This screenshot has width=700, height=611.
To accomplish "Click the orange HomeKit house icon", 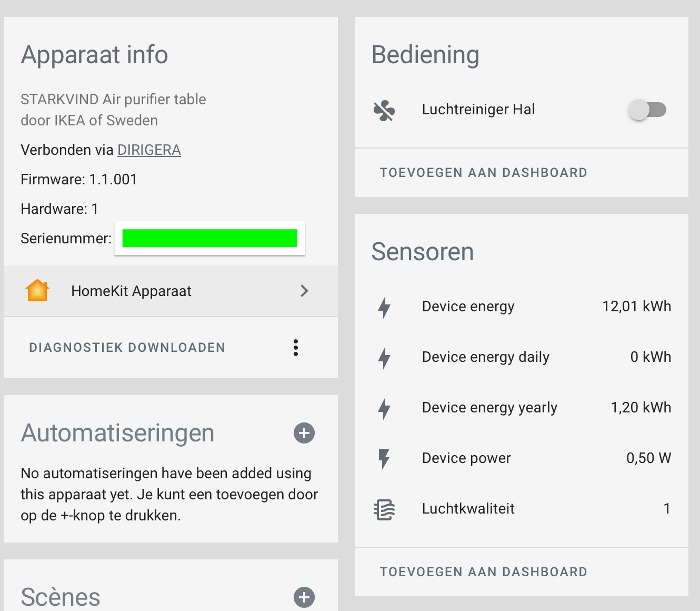I will click(x=37, y=291).
